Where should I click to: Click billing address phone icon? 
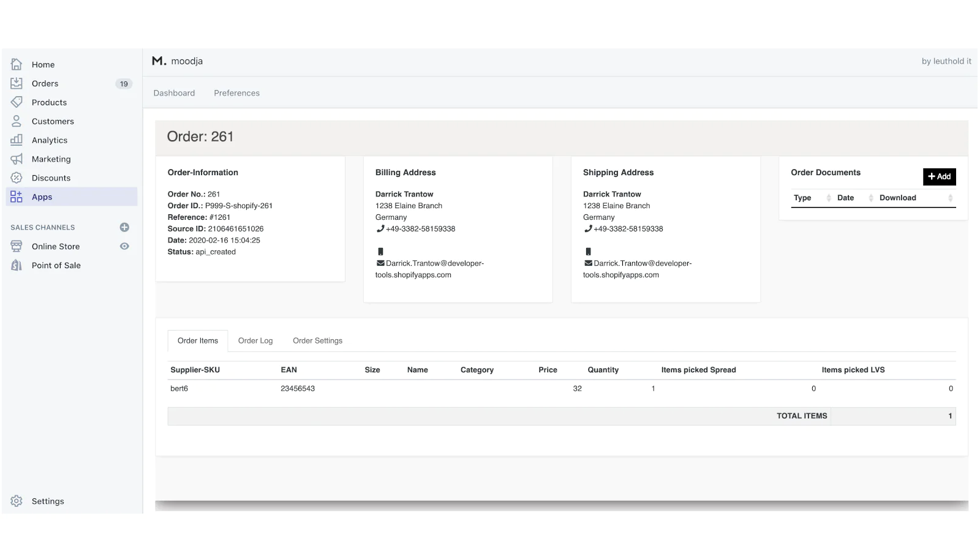(x=380, y=229)
